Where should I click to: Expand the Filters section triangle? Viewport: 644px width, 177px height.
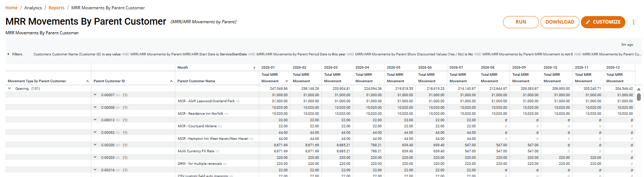tap(8, 54)
